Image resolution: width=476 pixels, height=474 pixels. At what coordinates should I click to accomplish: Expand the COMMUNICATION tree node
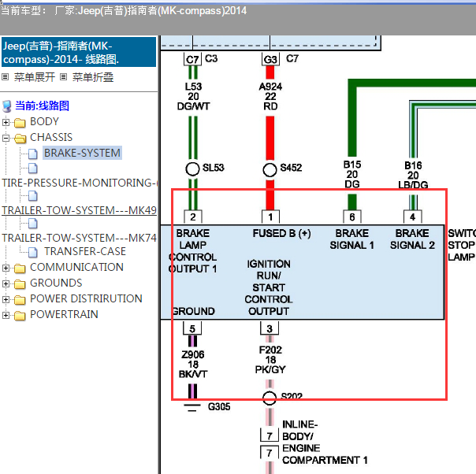6,268
